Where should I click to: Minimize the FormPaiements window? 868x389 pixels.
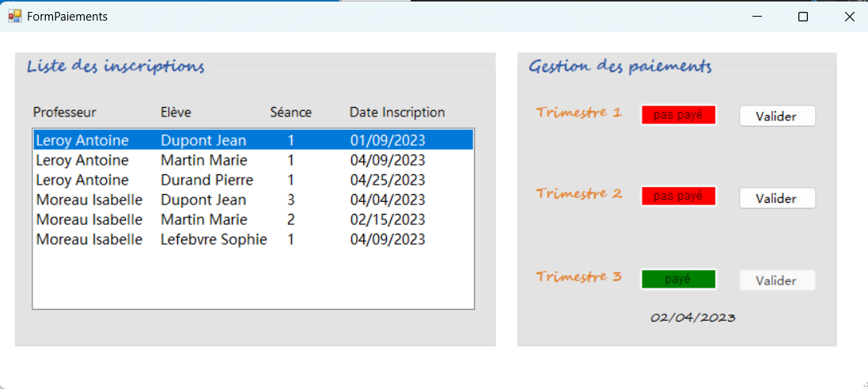757,17
